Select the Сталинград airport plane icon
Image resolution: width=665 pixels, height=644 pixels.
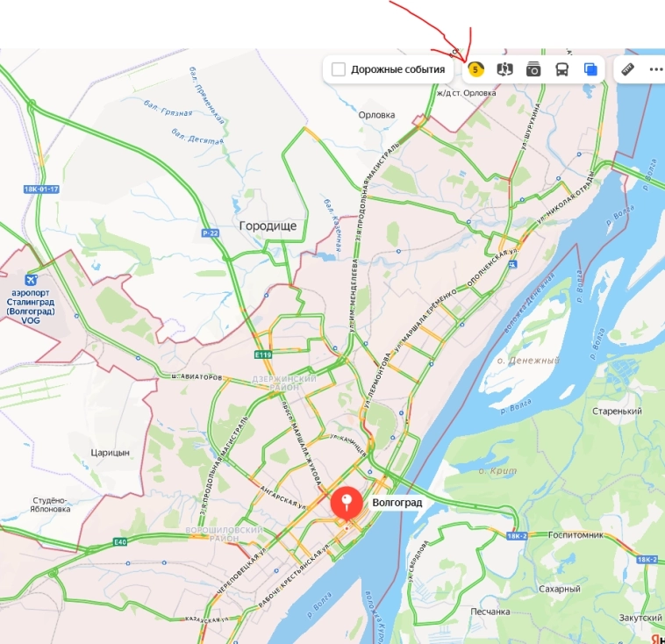[31, 280]
